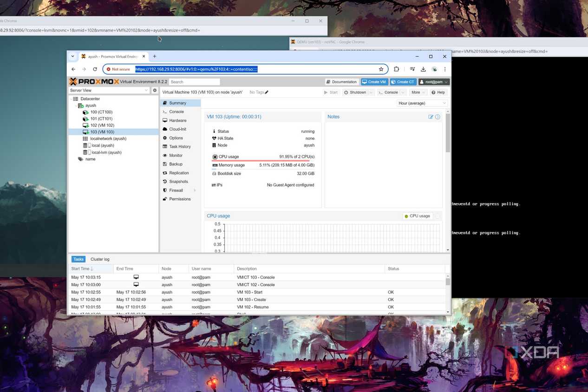
Task: Bookmark page with the star icon
Action: [x=381, y=69]
